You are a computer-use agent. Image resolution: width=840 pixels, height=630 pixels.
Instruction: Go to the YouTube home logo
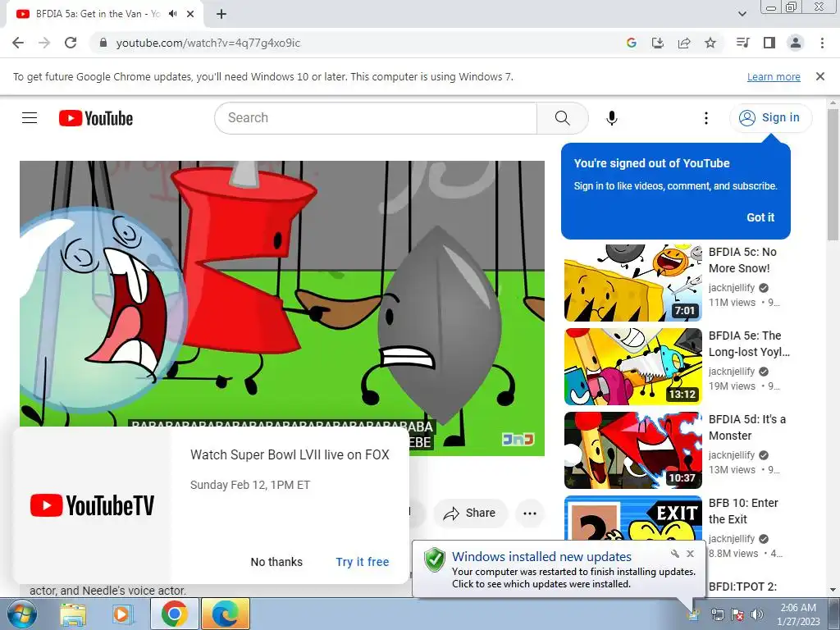(x=96, y=118)
